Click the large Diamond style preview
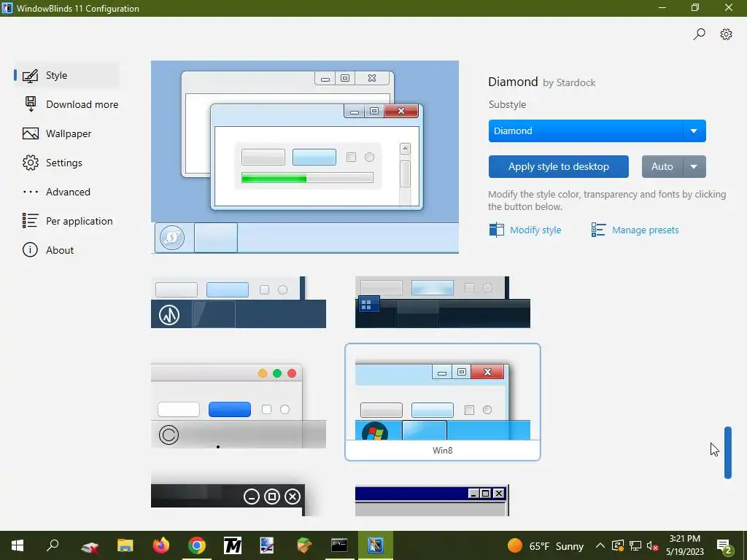The width and height of the screenshot is (747, 560). (305, 157)
